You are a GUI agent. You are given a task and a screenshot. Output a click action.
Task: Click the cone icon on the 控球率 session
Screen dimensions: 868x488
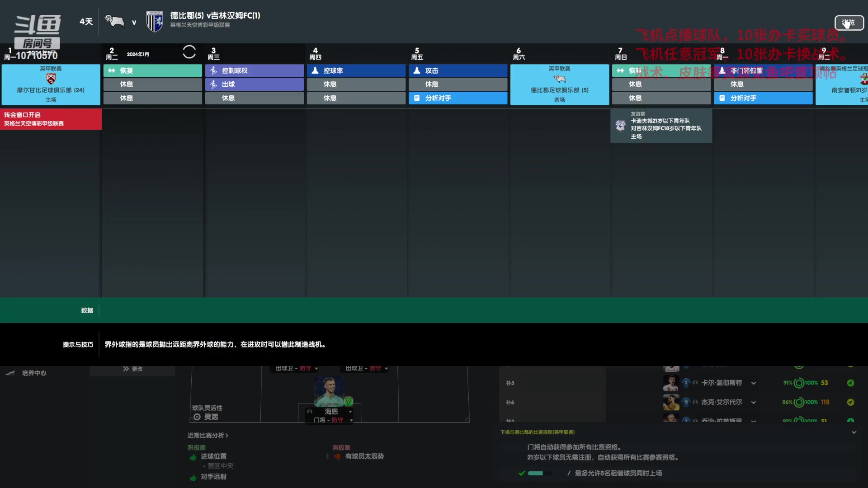(x=315, y=70)
